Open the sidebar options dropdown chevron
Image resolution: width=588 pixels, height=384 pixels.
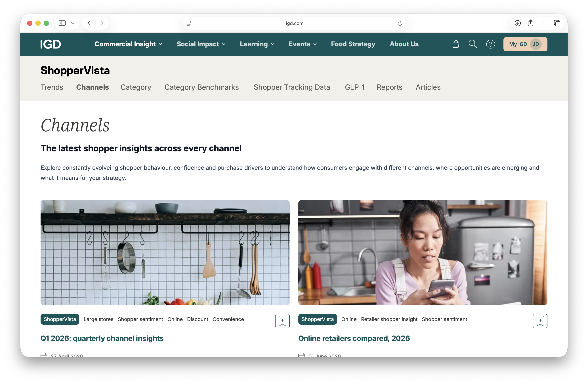[73, 23]
